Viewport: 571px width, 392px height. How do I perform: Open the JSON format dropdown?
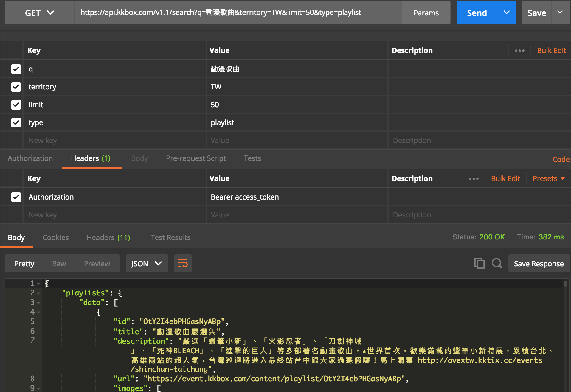pos(147,263)
